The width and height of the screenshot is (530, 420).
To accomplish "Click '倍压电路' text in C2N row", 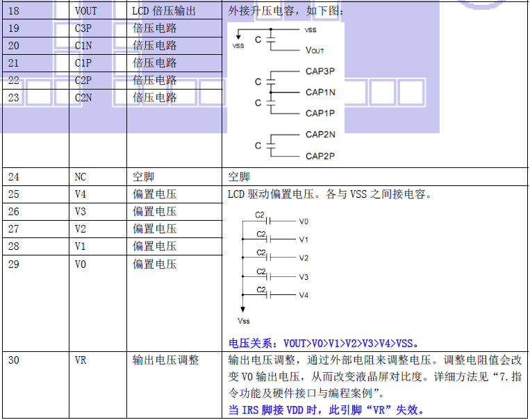I will pyautogui.click(x=154, y=98).
